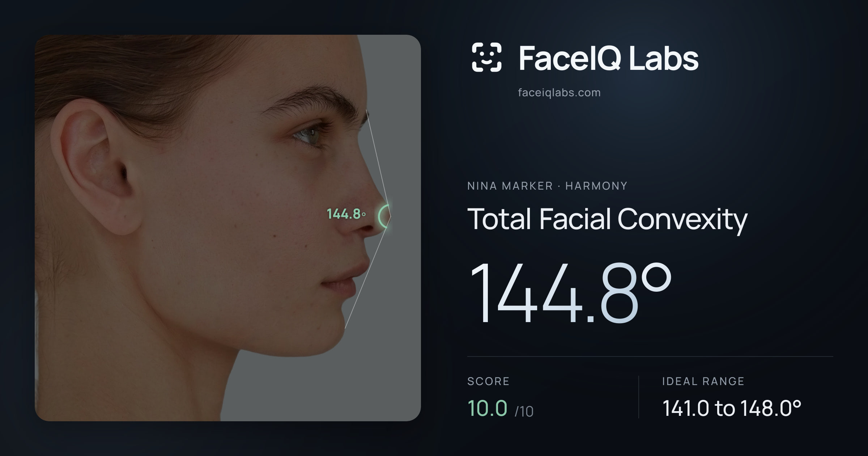Click the FaceIQ Labs brand name
This screenshot has height=456, width=868.
[x=608, y=58]
